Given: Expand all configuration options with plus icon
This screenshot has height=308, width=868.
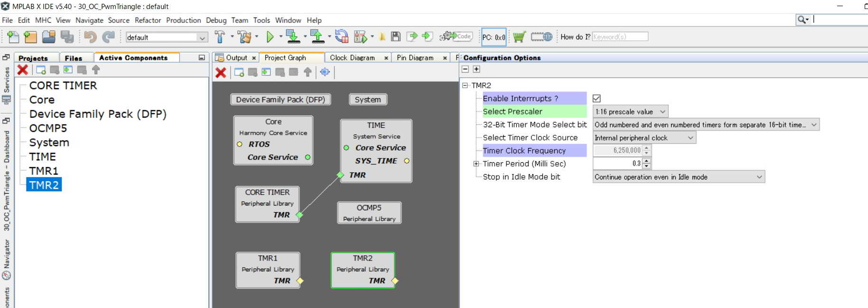Looking at the screenshot, I should point(476,69).
